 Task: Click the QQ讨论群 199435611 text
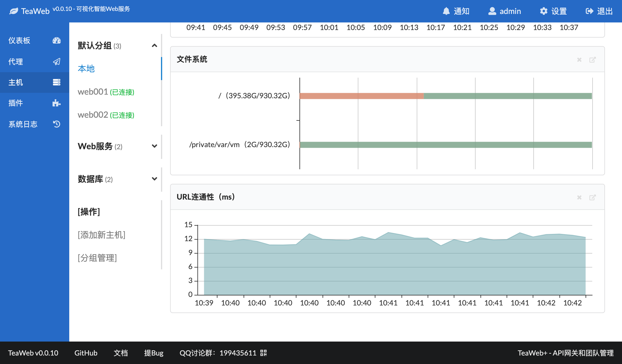tap(218, 353)
